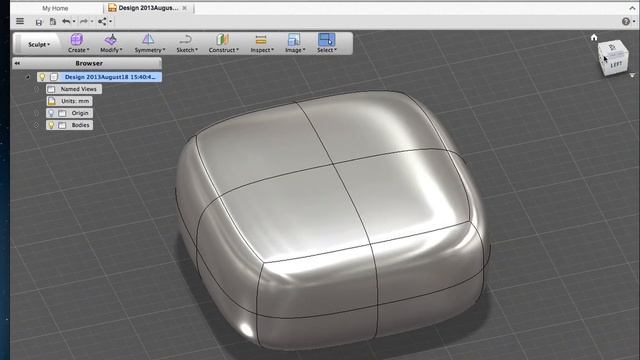Click the Origin folder icon

[62, 113]
